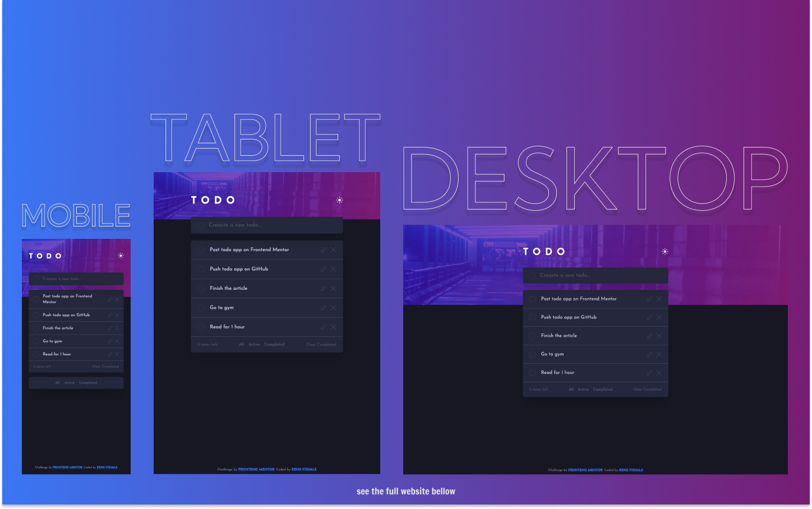Viewport: 812px width, 509px height.
Task: Delete 'Post todo app on Frontend Mentor' in tablet preview
Action: coord(333,250)
